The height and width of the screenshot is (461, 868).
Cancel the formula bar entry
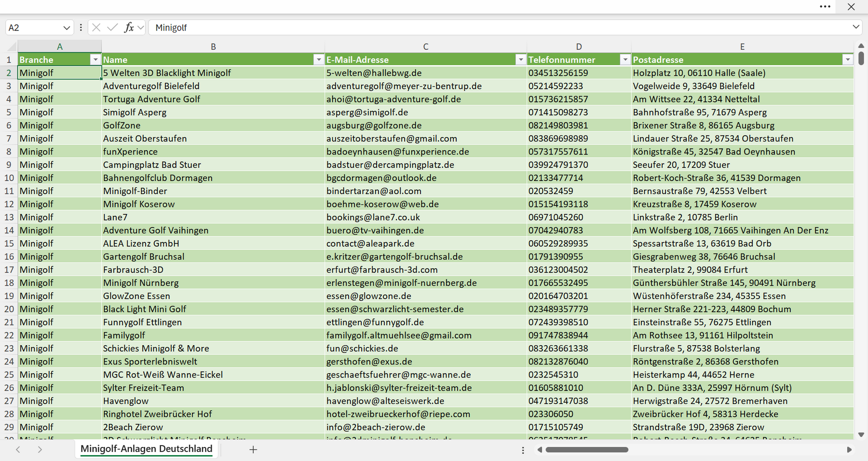96,28
